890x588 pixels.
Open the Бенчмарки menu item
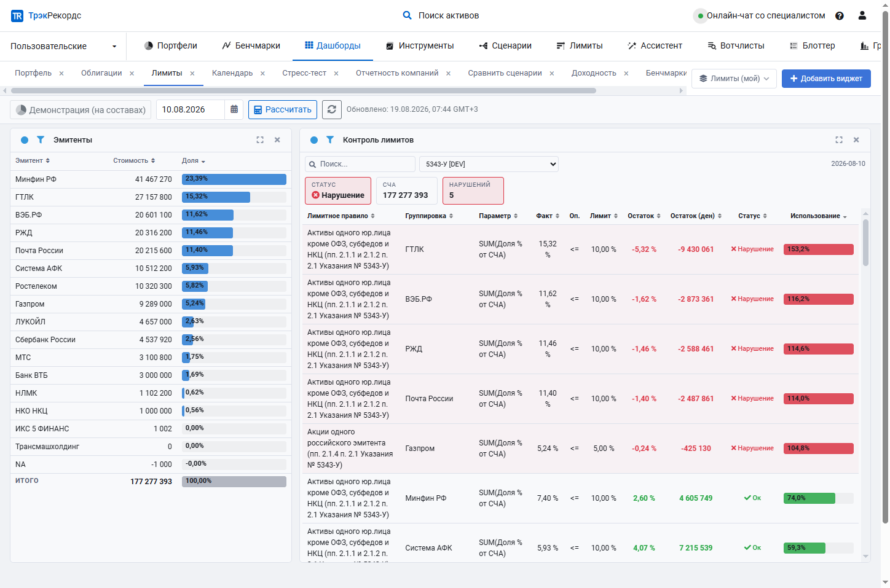point(251,46)
